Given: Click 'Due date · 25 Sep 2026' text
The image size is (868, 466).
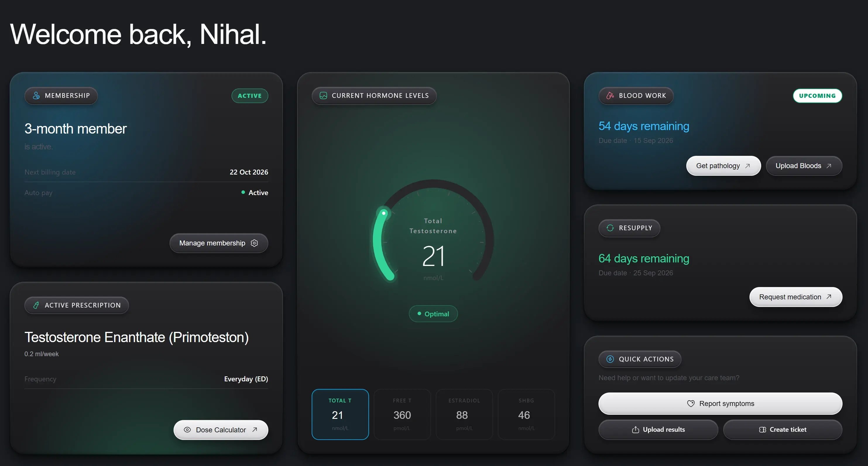Looking at the screenshot, I should [636, 273].
